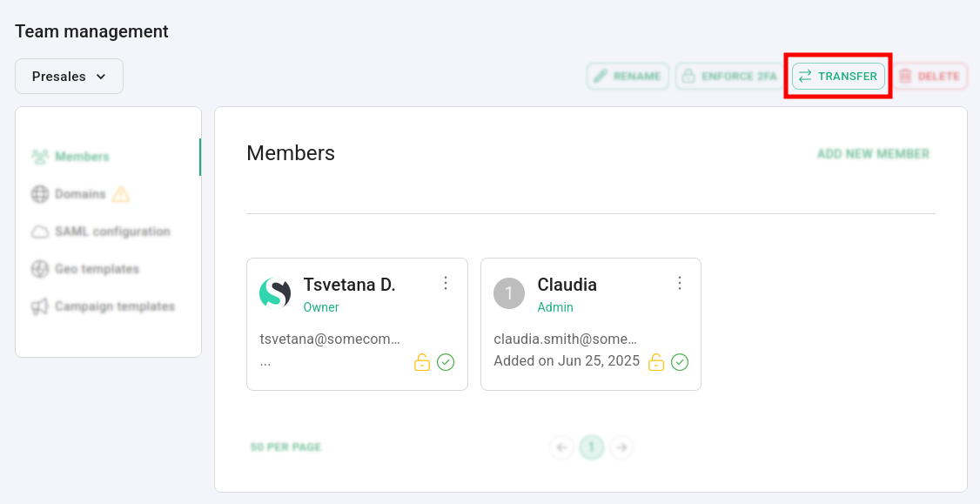Click Claudia's unlocked padlock 2FA icon
980x504 pixels.
tap(656, 362)
